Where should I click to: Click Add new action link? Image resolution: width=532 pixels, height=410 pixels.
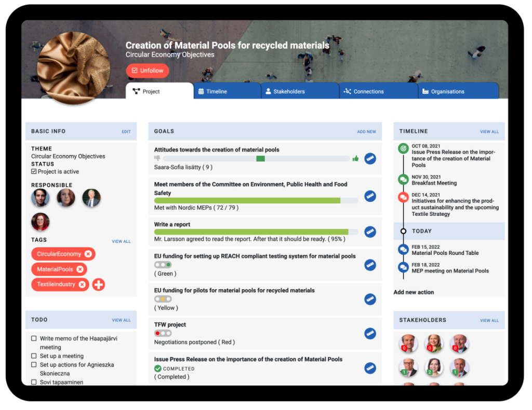click(414, 292)
